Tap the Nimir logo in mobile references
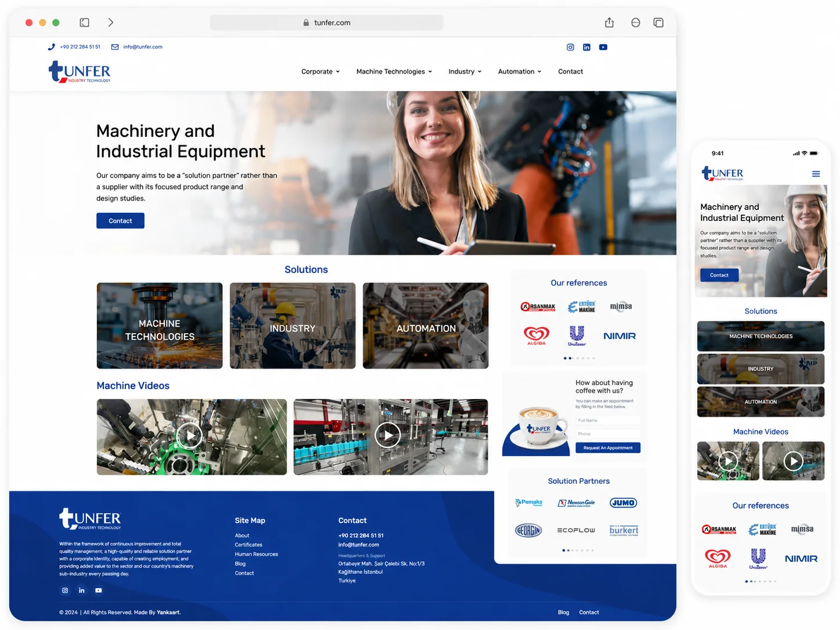 point(801,559)
